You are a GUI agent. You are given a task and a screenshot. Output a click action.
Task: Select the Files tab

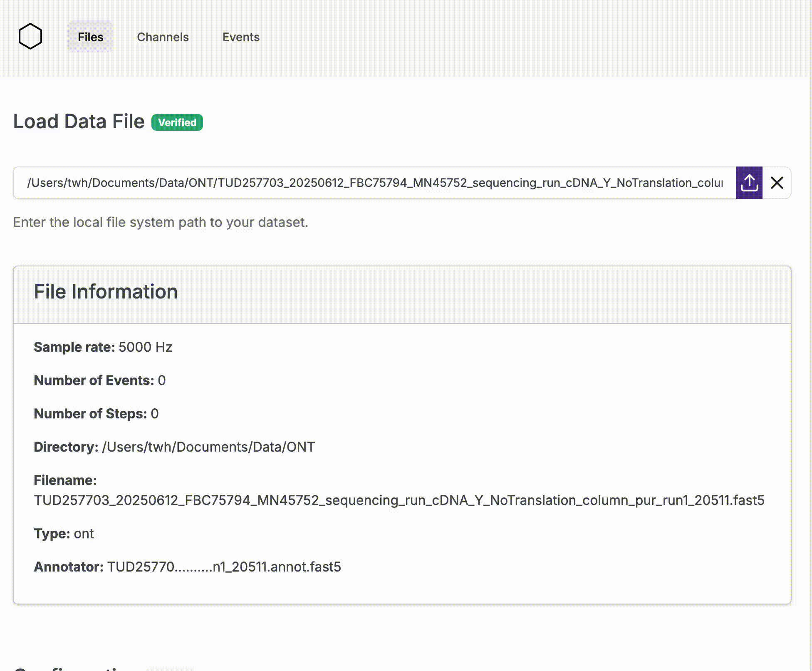(x=90, y=37)
